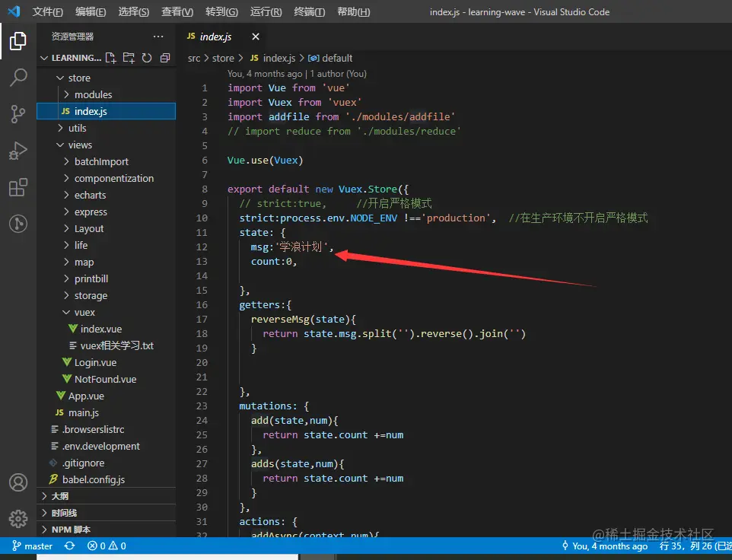Click the git blame 'You, 4 months ago' status item
This screenshot has width=732, height=560.
click(x=605, y=546)
